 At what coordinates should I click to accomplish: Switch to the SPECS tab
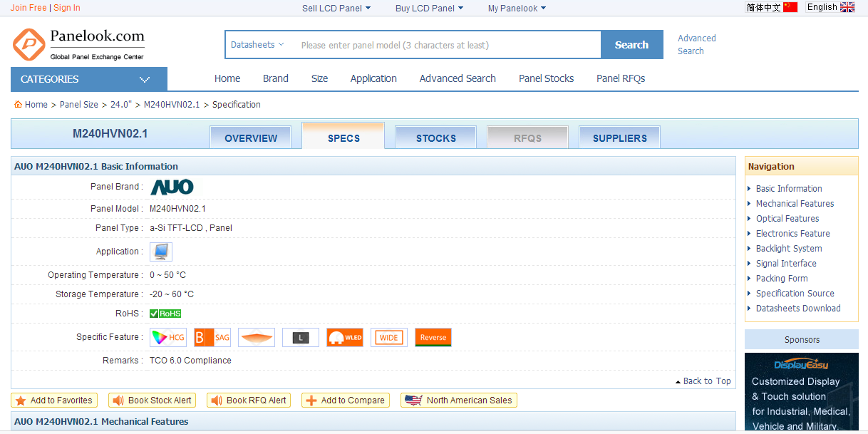pyautogui.click(x=343, y=136)
